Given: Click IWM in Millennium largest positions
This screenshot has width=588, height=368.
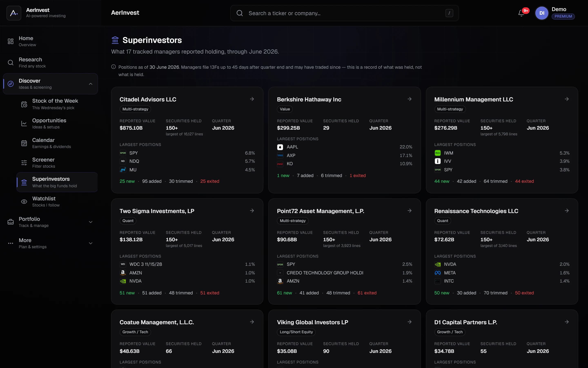Looking at the screenshot, I should click(502, 153).
